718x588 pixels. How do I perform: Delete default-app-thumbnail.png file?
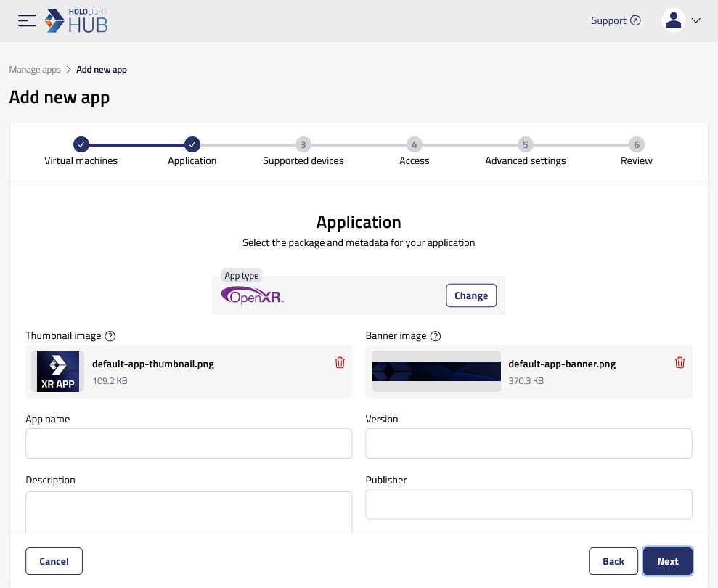pyautogui.click(x=340, y=363)
